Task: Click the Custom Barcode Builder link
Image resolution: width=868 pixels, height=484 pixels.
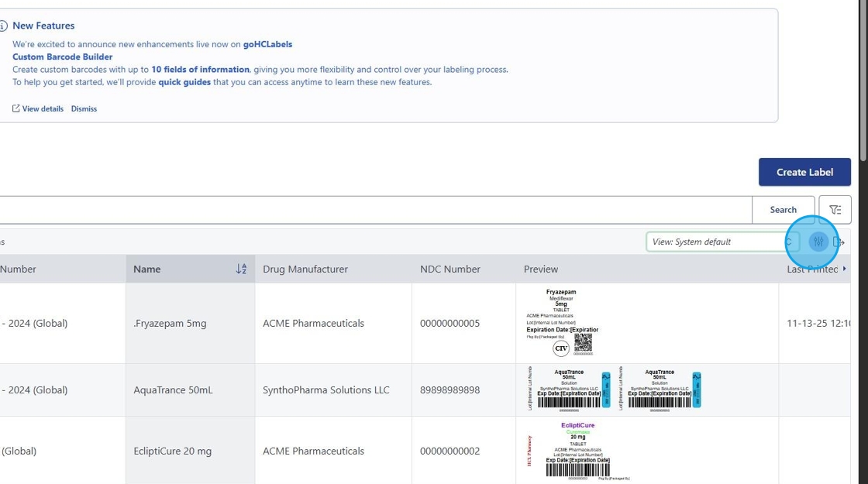Action: (x=63, y=57)
